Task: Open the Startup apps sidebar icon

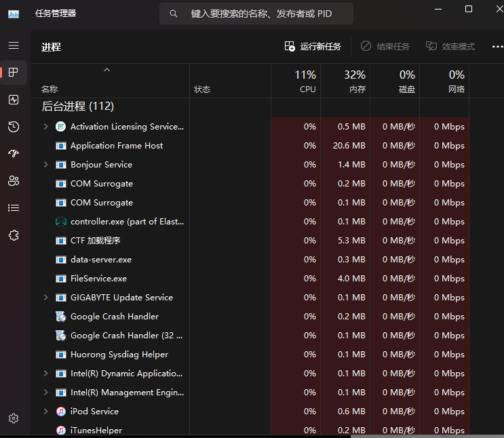Action: (x=14, y=154)
